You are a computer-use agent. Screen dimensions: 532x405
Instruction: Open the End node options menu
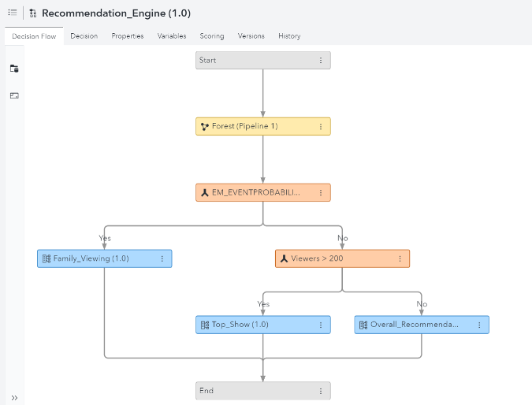pyautogui.click(x=320, y=391)
